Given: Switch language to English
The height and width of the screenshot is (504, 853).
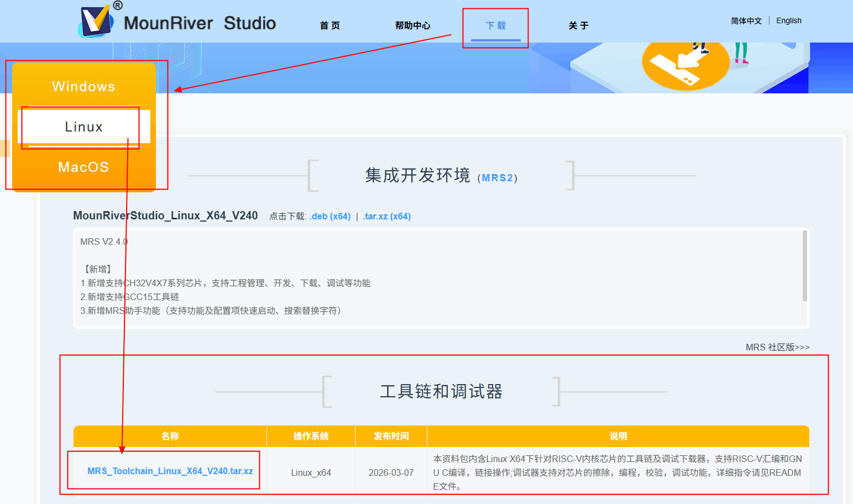Looking at the screenshot, I should pos(789,20).
